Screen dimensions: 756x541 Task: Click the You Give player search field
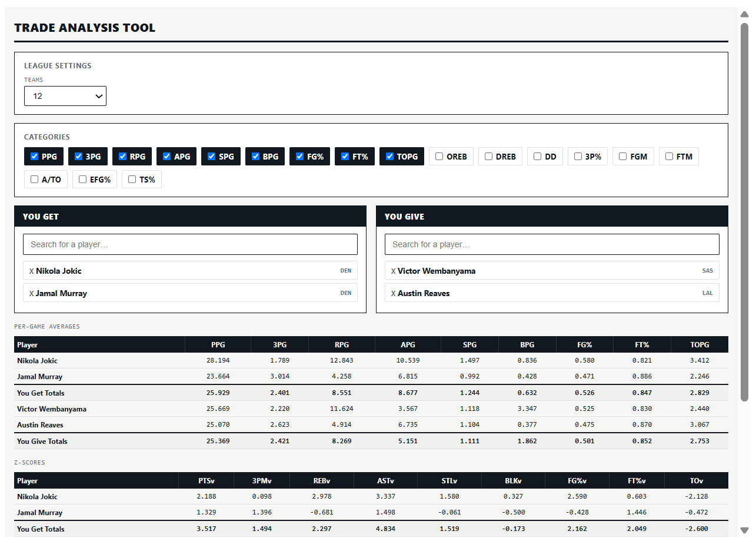click(552, 244)
